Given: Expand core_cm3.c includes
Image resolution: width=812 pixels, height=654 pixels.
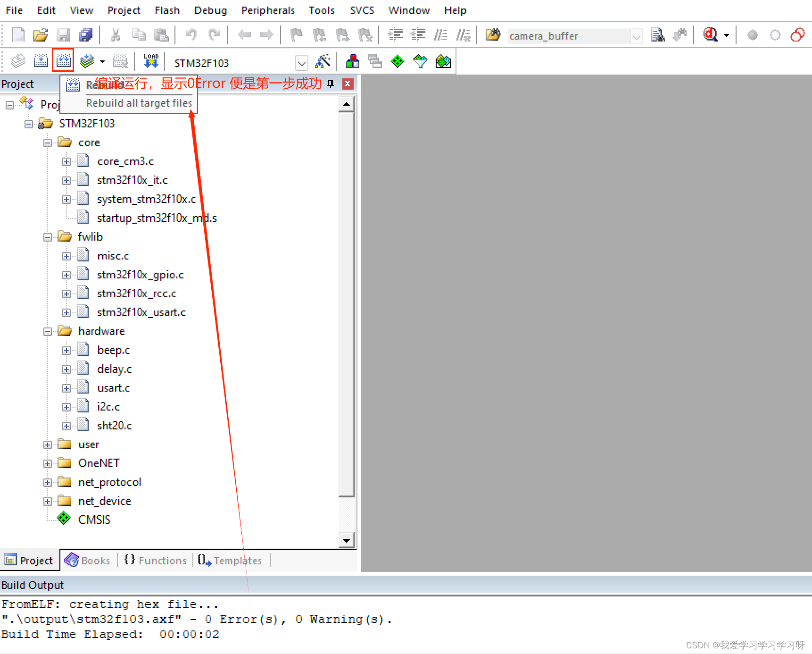Looking at the screenshot, I should (66, 162).
